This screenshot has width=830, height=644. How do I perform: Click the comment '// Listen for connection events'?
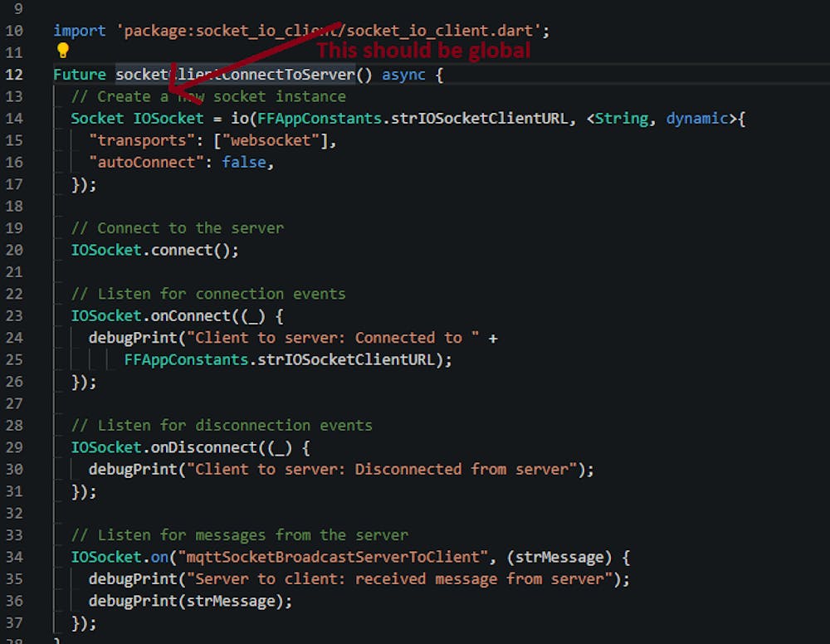point(208,295)
